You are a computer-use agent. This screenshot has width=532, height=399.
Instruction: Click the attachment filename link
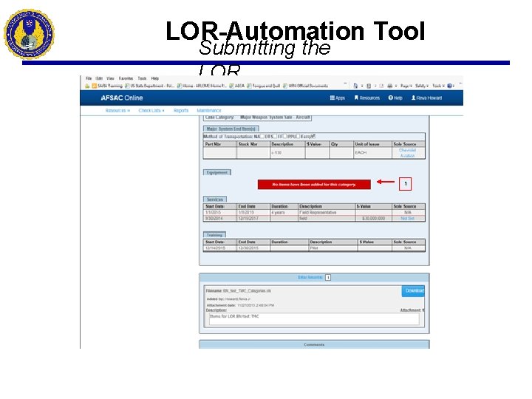(x=247, y=291)
